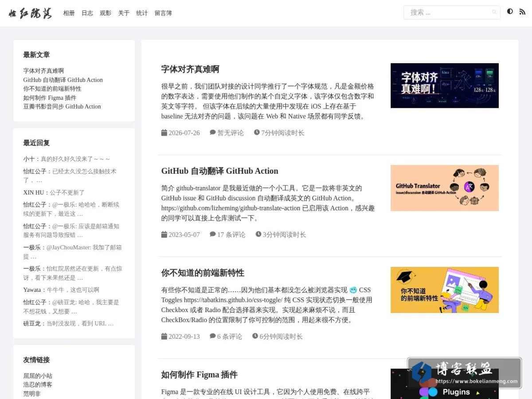Click the 字体对齐真难啊 article thumbnail
The width and height of the screenshot is (532, 399).
445,86
